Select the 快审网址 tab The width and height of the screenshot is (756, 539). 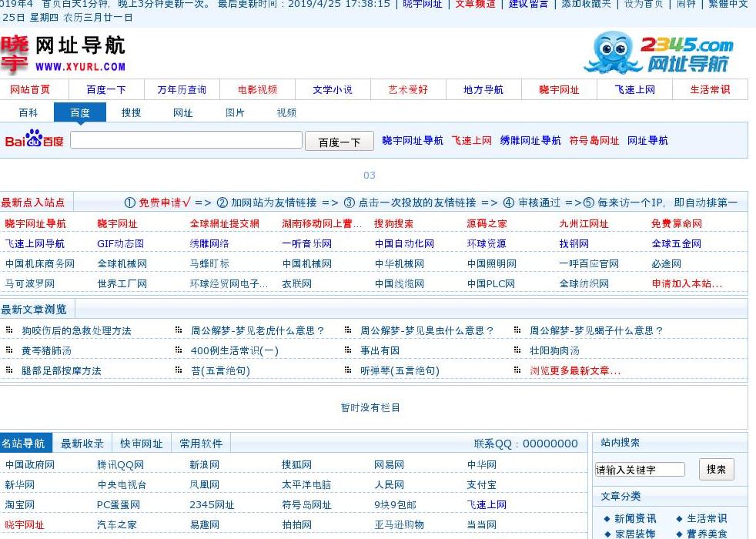point(142,444)
